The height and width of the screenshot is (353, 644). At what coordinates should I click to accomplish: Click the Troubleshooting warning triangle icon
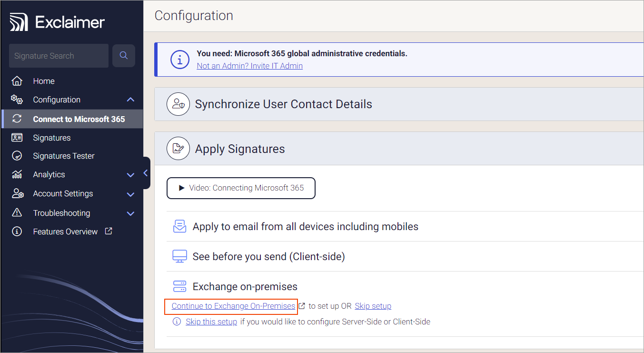click(x=17, y=212)
